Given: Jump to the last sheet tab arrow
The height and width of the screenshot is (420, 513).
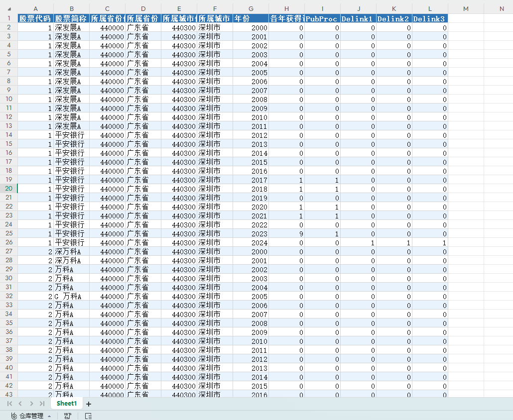Looking at the screenshot, I should coord(42,404).
